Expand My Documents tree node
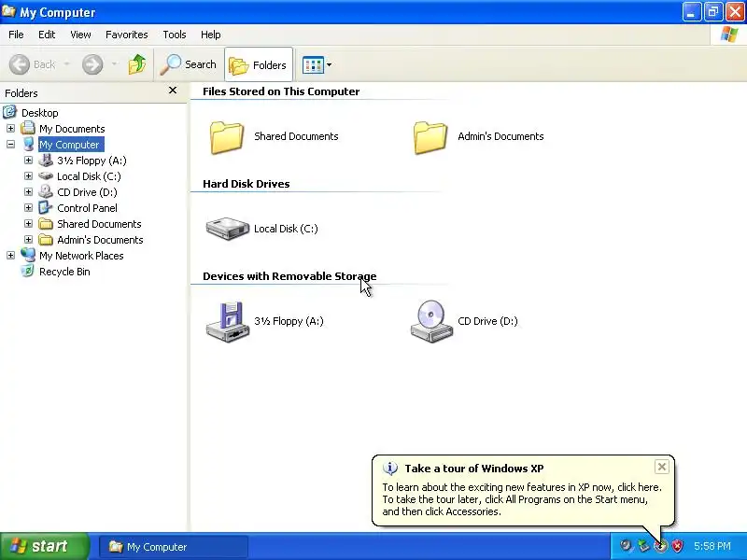 [x=10, y=129]
